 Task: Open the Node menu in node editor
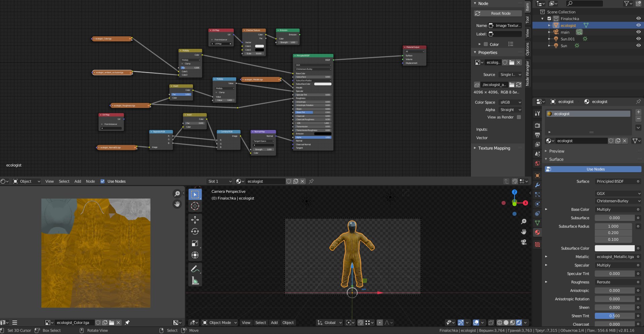coord(90,181)
